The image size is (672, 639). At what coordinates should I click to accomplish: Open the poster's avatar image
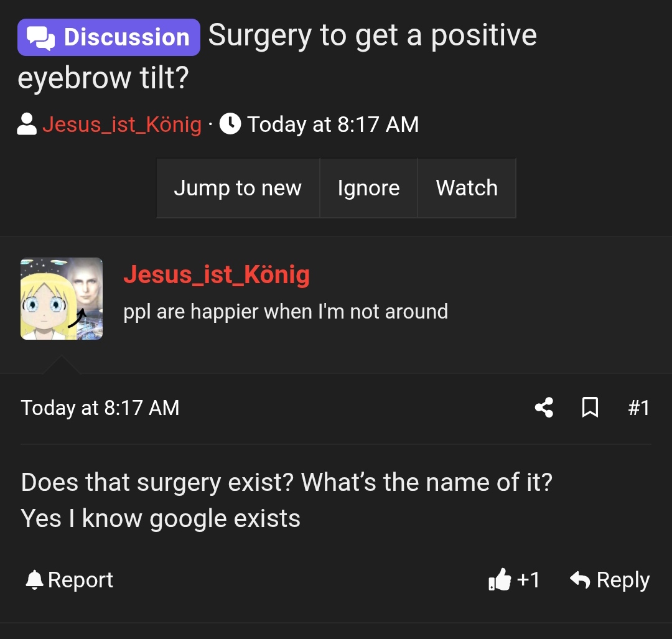point(62,299)
